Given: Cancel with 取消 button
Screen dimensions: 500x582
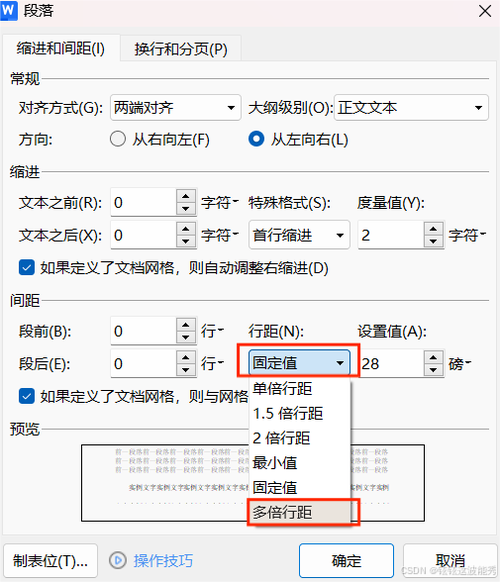Looking at the screenshot, I should pyautogui.click(x=450, y=560).
